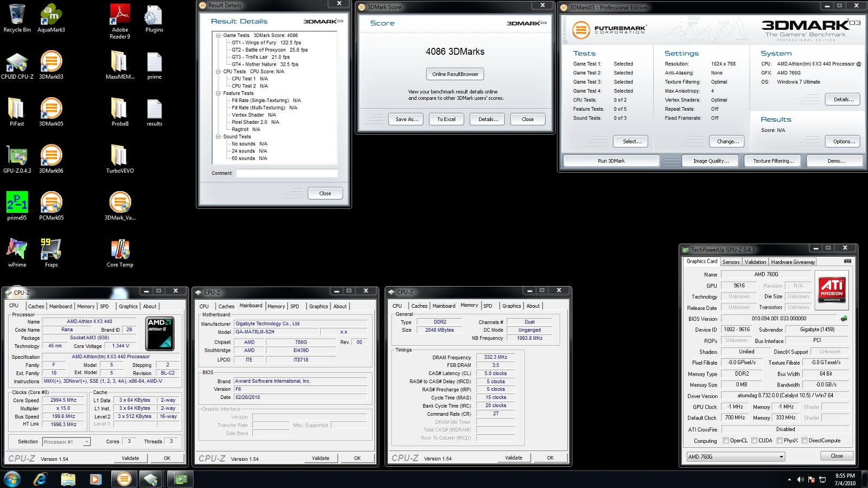Open the ProbeII folder icon

click(120, 112)
